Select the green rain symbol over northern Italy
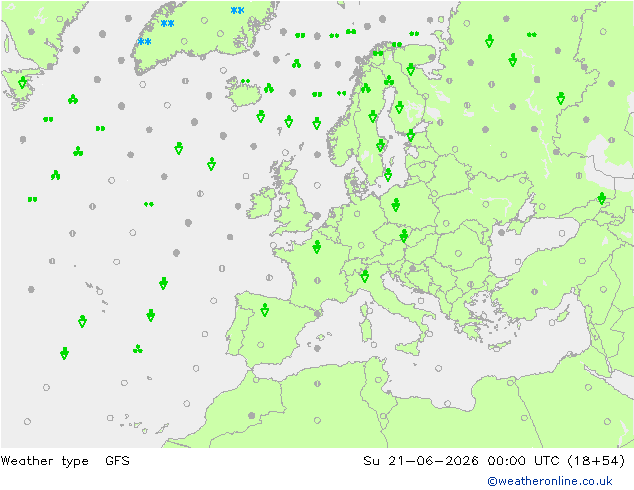634x490 pixels. 365,276
